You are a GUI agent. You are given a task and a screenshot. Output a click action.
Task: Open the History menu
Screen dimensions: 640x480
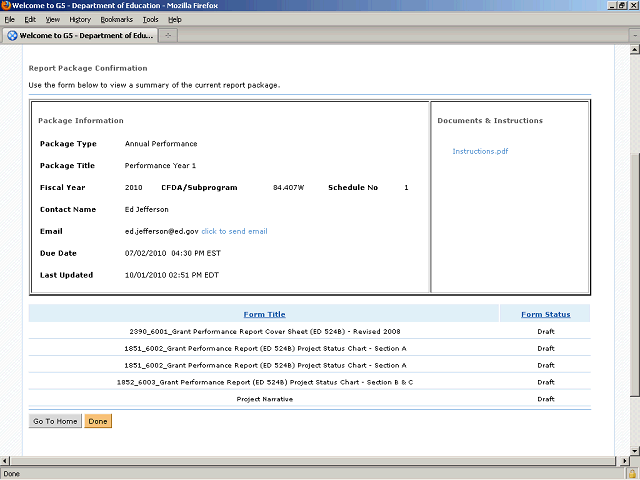(x=80, y=19)
